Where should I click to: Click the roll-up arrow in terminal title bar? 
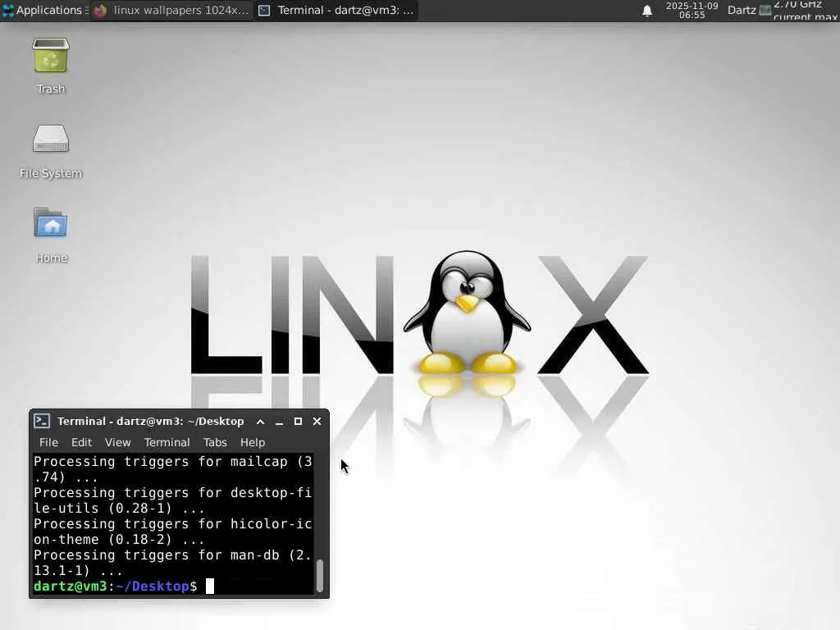click(x=260, y=422)
